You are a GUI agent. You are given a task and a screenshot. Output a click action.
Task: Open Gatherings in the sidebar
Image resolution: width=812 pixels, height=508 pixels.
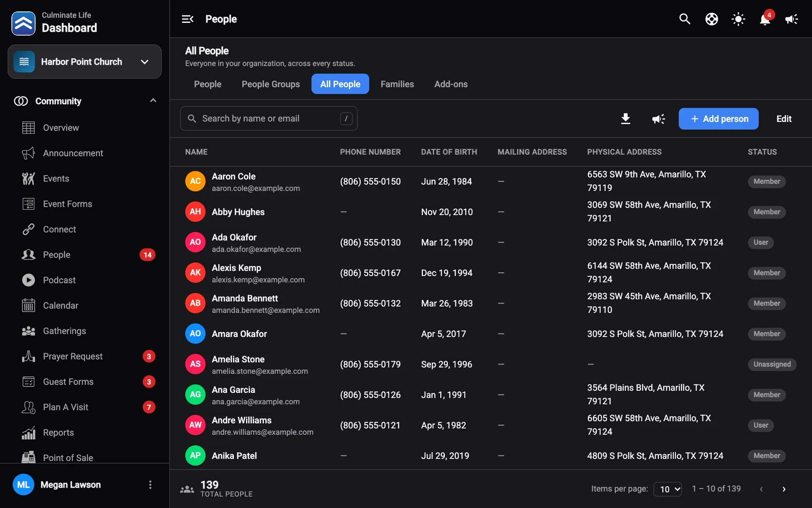(x=85, y=331)
